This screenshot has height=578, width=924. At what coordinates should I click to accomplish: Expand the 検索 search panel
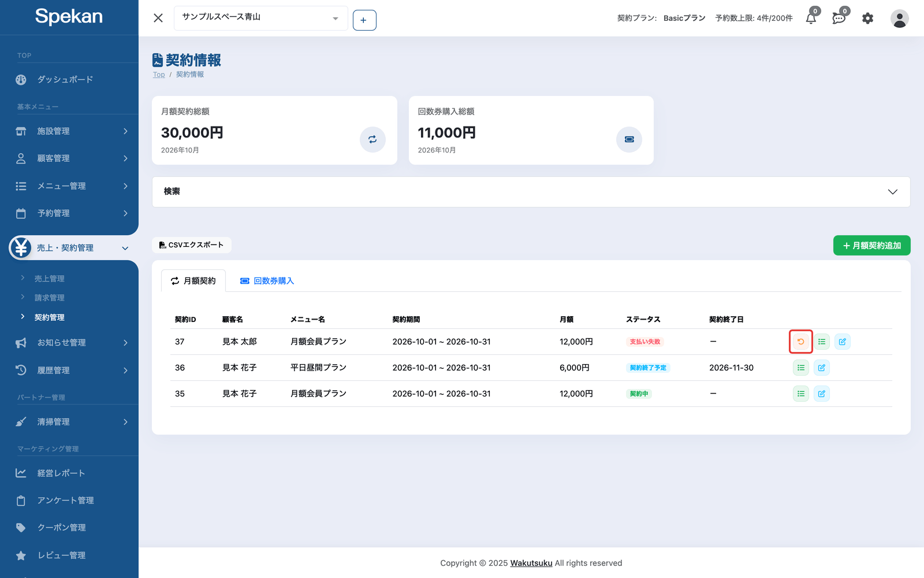click(531, 192)
